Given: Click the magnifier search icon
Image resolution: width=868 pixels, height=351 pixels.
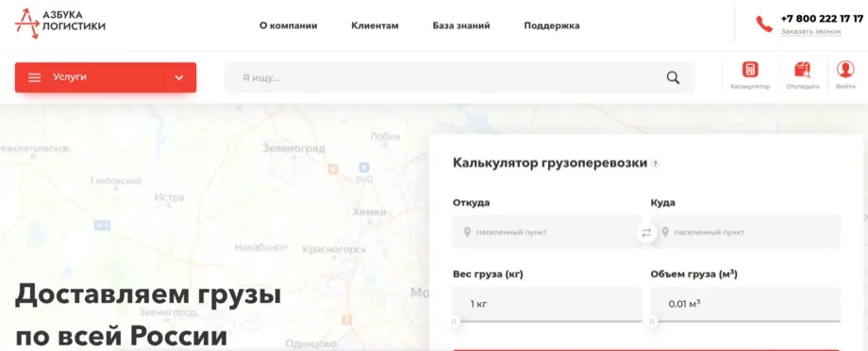Looking at the screenshot, I should pos(673,77).
